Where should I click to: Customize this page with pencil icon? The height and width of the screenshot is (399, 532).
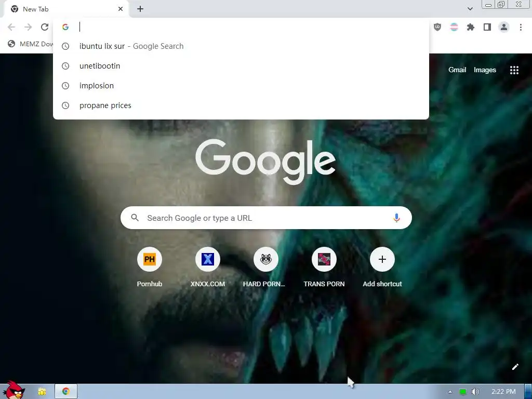pos(515,367)
